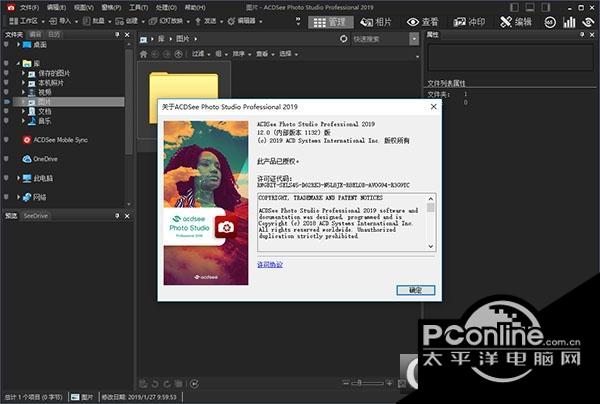Toggle easy-select marker beside 库
Screen dimensions: 600x404
click(6, 63)
